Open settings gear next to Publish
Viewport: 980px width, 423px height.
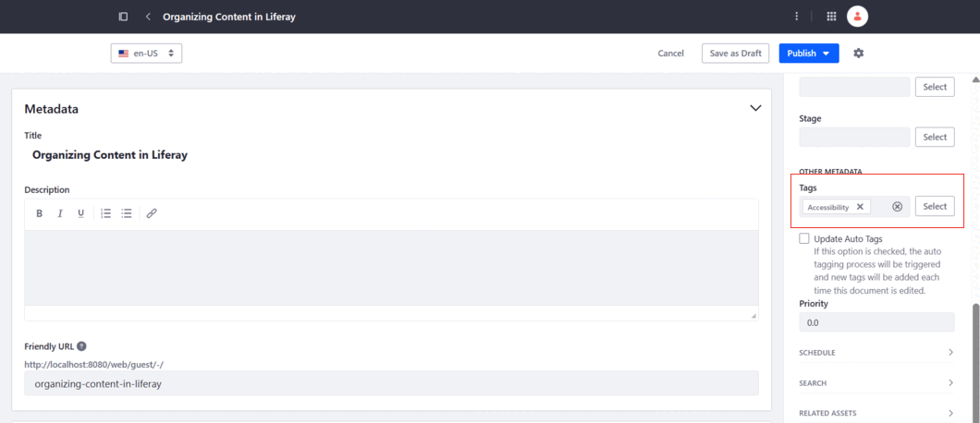tap(859, 54)
